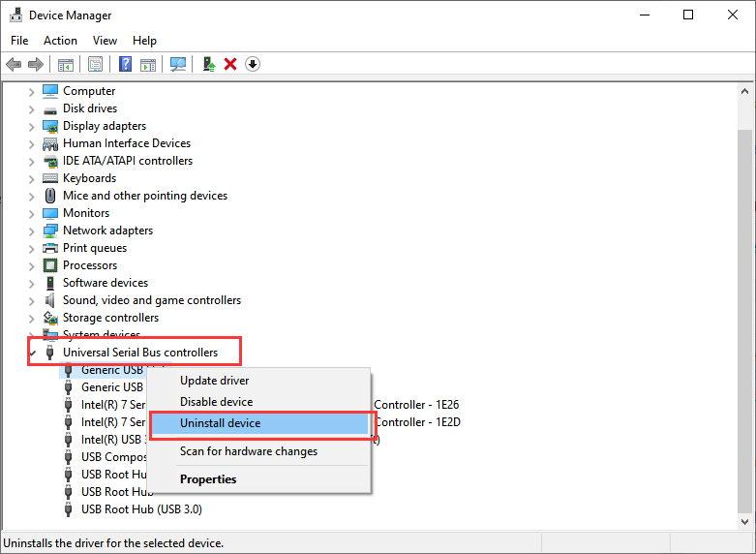Click the Computer category icon
756x554 pixels.
(x=50, y=91)
